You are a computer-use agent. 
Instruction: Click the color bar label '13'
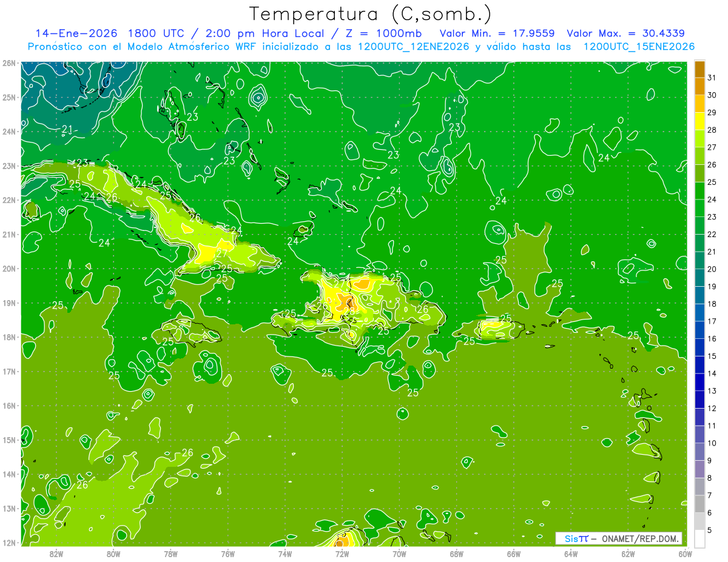tap(712, 390)
